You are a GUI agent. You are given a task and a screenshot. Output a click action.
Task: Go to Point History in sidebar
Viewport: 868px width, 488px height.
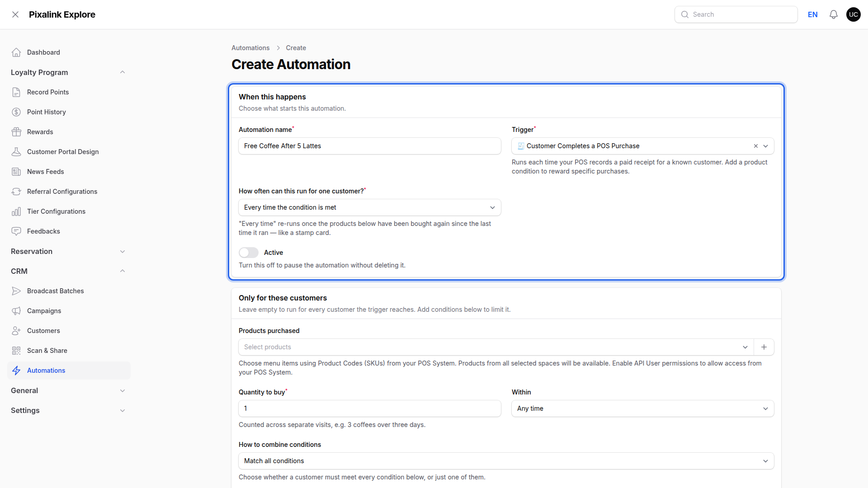[69, 112]
